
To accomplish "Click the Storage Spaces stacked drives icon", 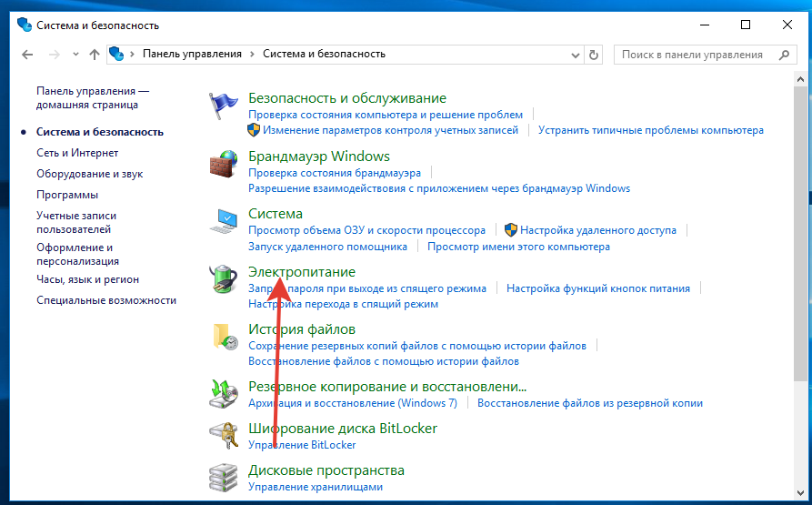I will click(223, 478).
